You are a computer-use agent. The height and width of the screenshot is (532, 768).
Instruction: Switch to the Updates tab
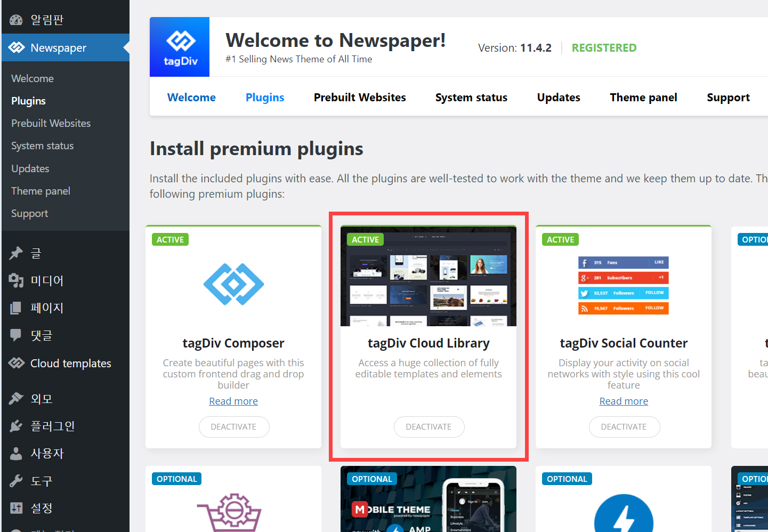click(559, 98)
